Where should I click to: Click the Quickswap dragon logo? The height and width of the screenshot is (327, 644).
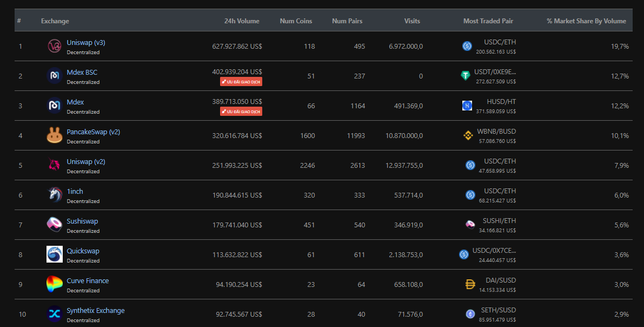coord(54,254)
